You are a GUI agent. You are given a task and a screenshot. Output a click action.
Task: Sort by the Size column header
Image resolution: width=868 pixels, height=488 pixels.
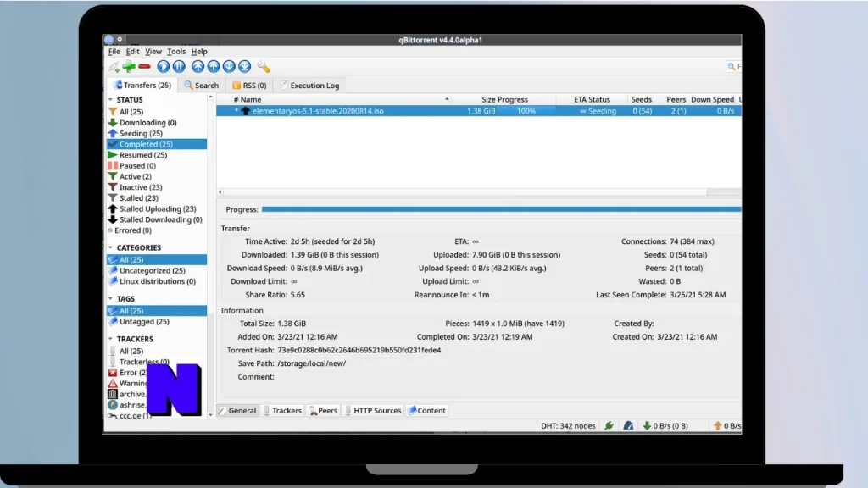tap(488, 100)
